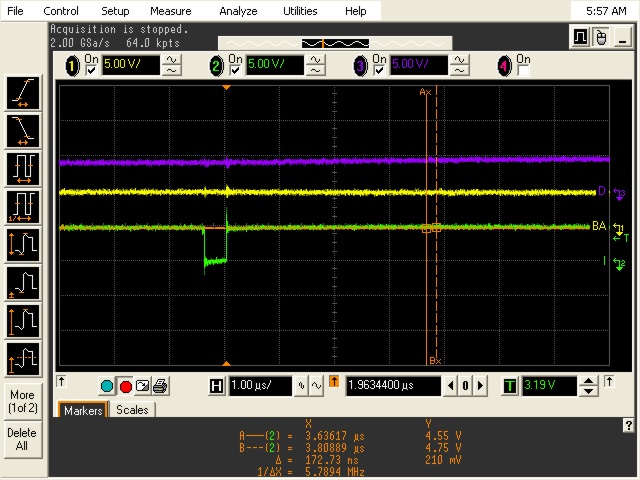Move horizontal position left with arrow
640x480 pixels.
tap(451, 385)
